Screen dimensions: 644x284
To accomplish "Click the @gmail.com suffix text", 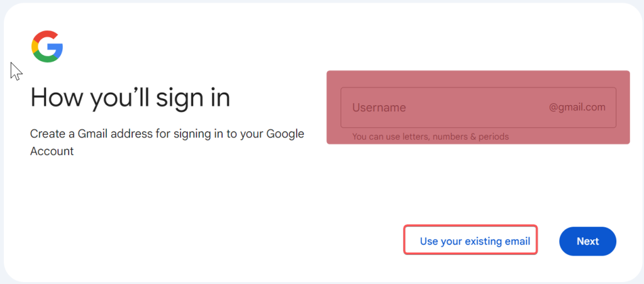I will click(577, 107).
